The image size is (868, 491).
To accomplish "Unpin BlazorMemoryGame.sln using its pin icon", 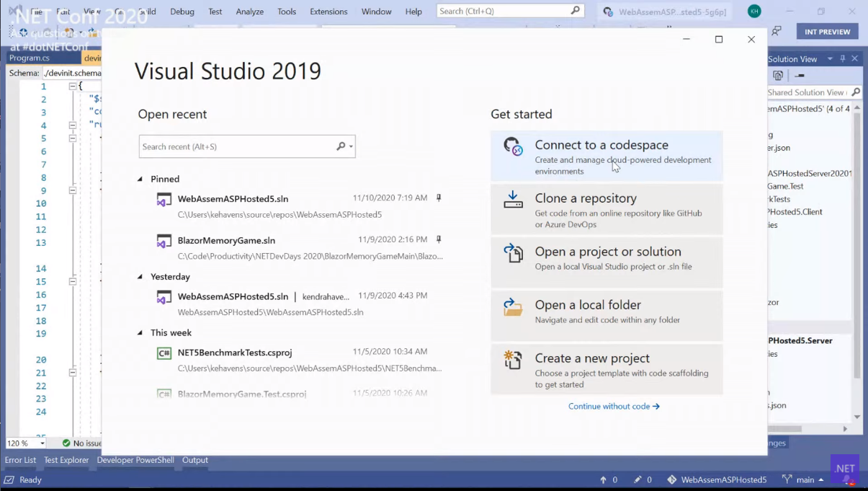I will pyautogui.click(x=439, y=240).
